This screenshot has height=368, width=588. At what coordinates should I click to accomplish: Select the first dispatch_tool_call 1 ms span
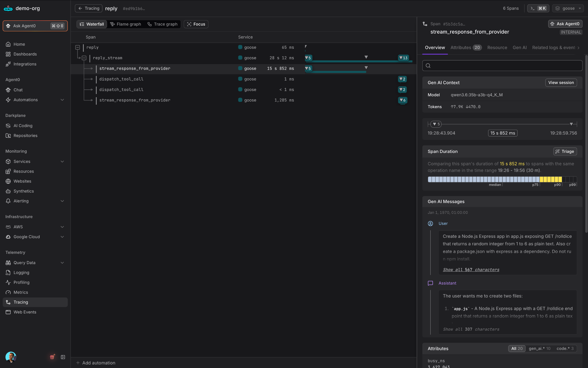click(x=243, y=79)
